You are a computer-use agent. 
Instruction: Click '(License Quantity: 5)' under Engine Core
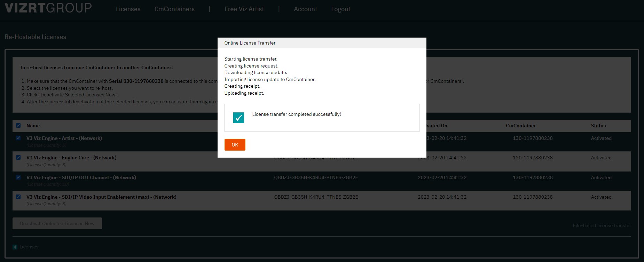[x=46, y=165]
